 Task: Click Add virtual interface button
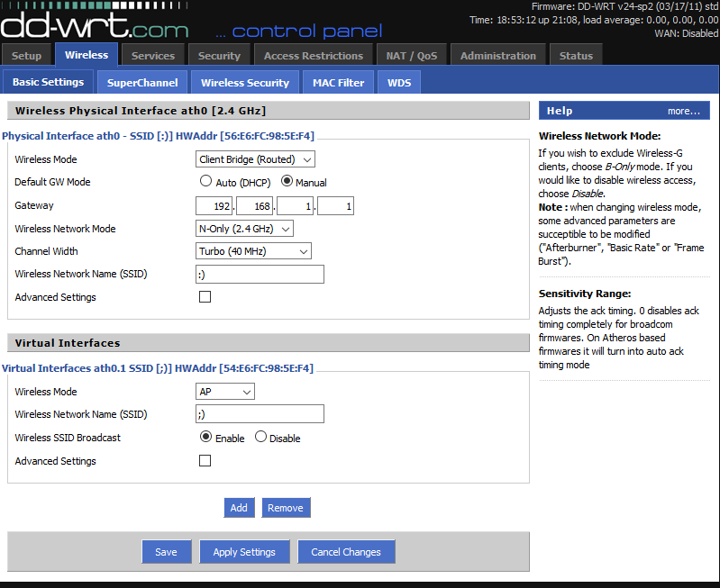[x=239, y=508]
